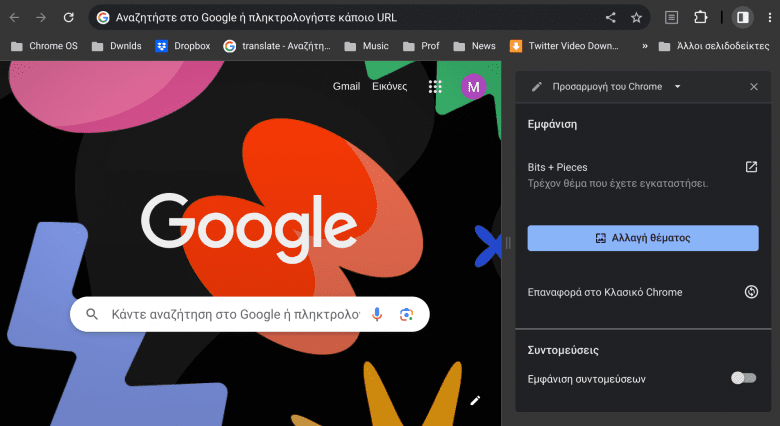Open the Εικόνες link
780x426 pixels.
tap(390, 86)
